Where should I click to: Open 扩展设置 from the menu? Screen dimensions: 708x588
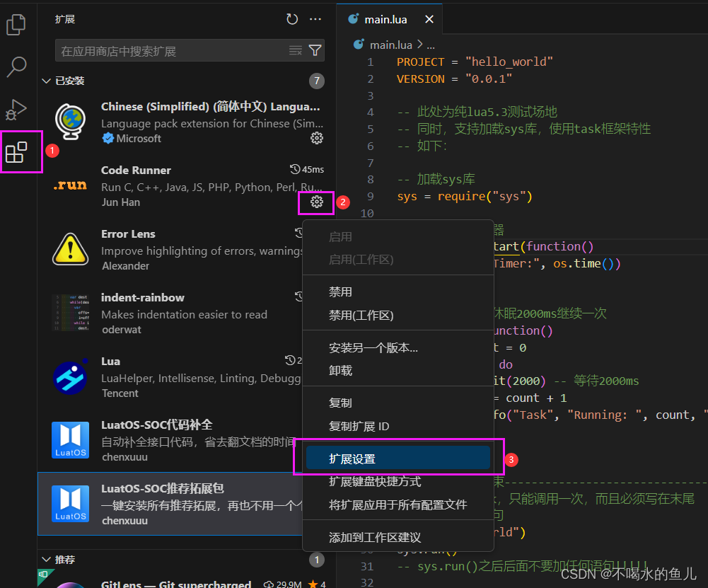point(398,458)
